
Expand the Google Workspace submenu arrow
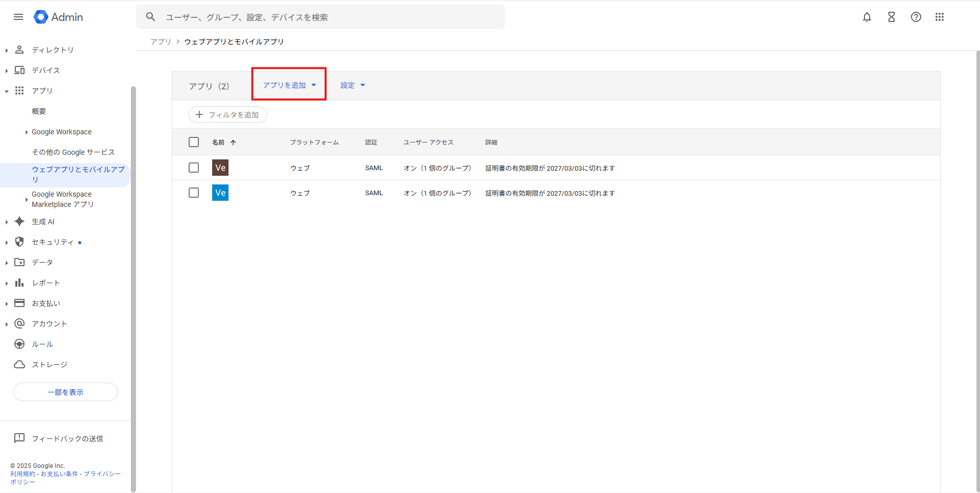point(27,132)
